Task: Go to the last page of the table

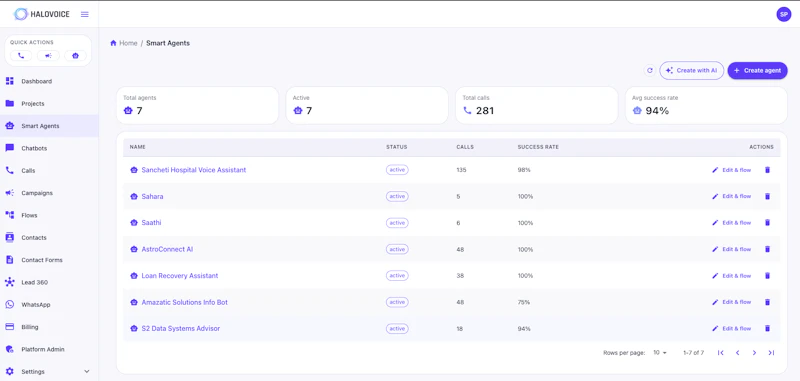Action: (x=771, y=352)
